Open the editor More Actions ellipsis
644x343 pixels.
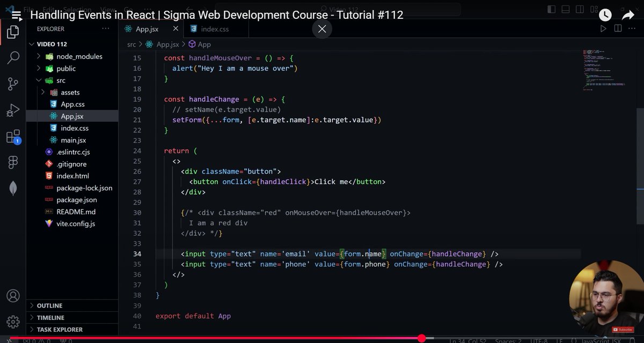pos(632,29)
